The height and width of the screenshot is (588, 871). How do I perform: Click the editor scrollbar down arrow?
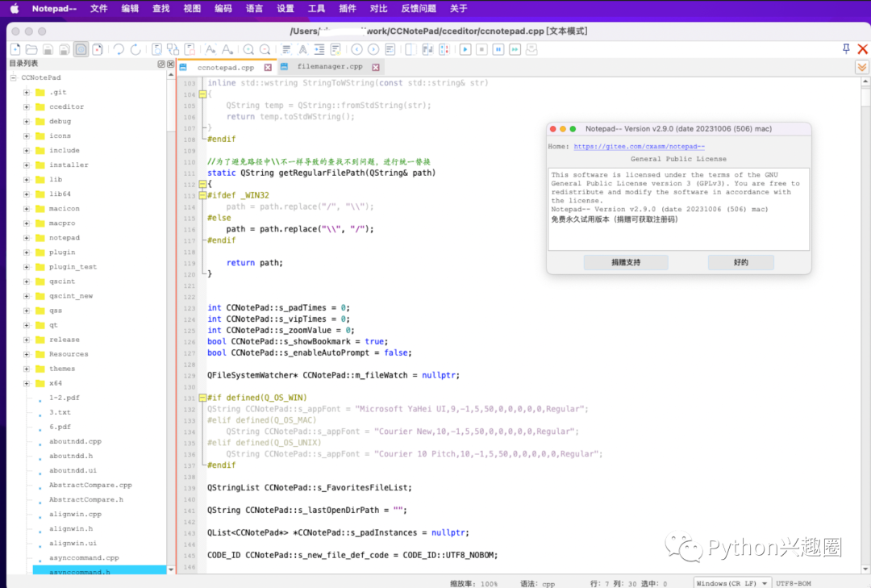click(865, 569)
